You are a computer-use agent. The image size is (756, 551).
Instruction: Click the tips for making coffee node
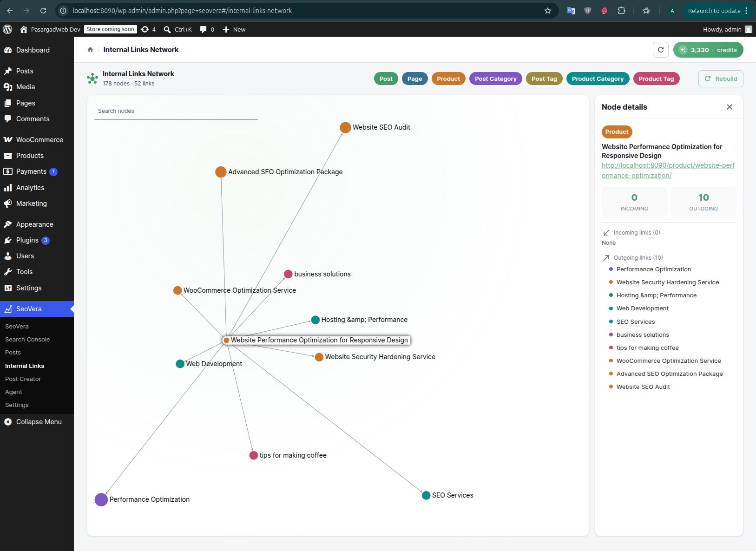(x=253, y=455)
